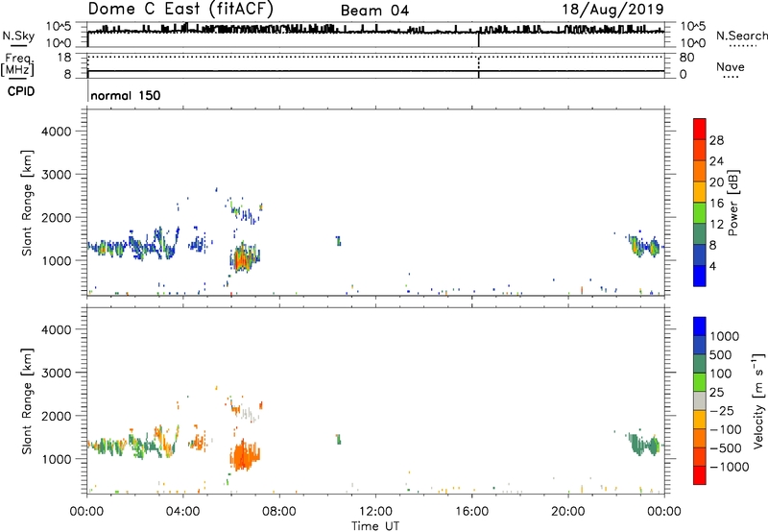Click the "-1000" velocity colorbar tick
The image size is (768, 532).
(730, 467)
